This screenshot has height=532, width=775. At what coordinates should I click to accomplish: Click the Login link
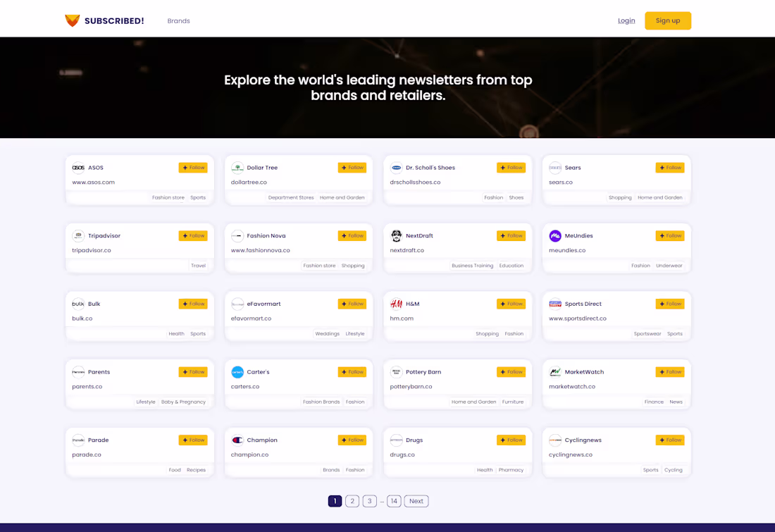point(626,20)
